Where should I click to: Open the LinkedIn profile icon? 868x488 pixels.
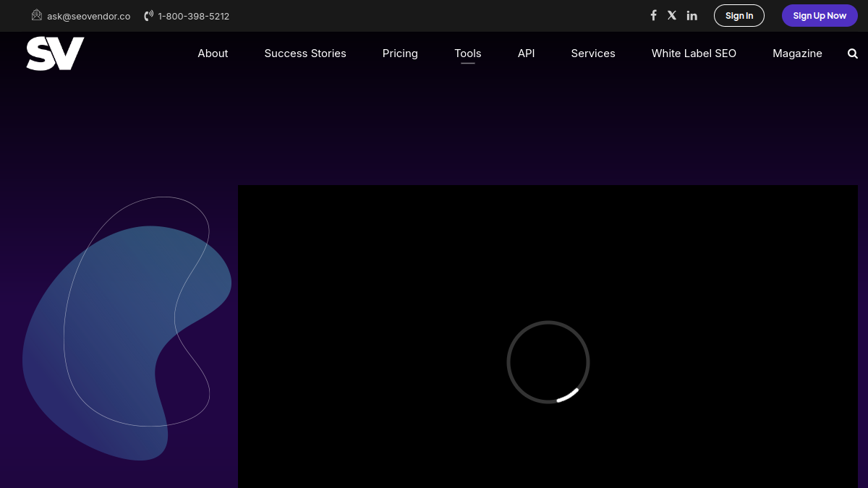(692, 15)
